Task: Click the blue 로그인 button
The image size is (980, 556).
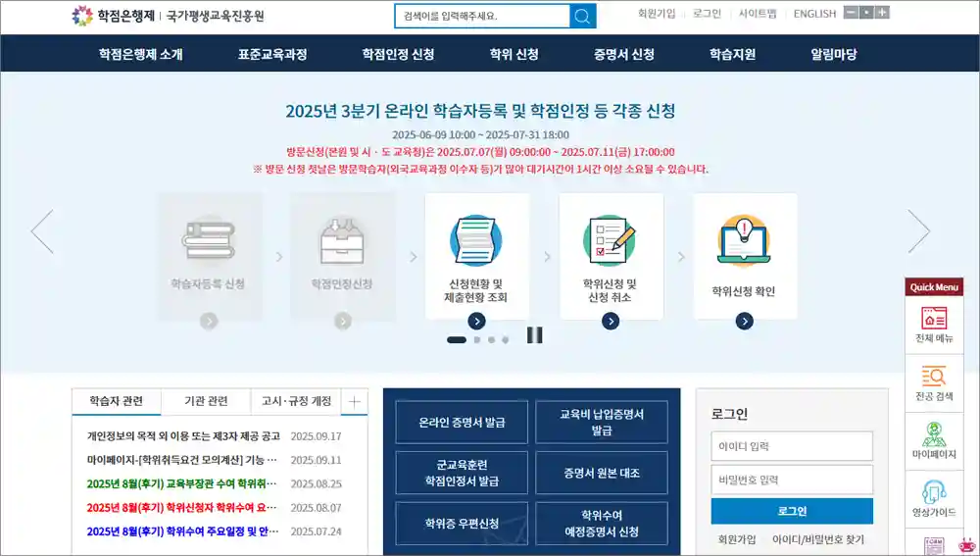Action: [792, 511]
